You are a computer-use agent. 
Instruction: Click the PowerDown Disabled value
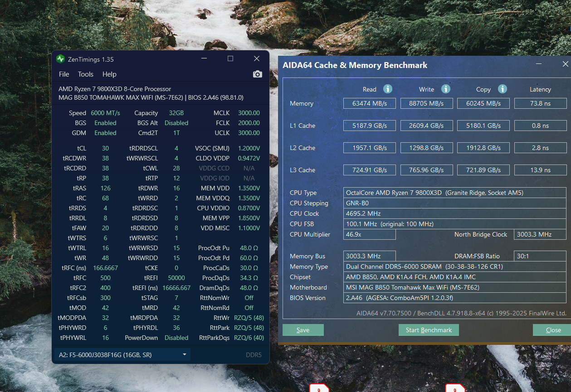(176, 338)
